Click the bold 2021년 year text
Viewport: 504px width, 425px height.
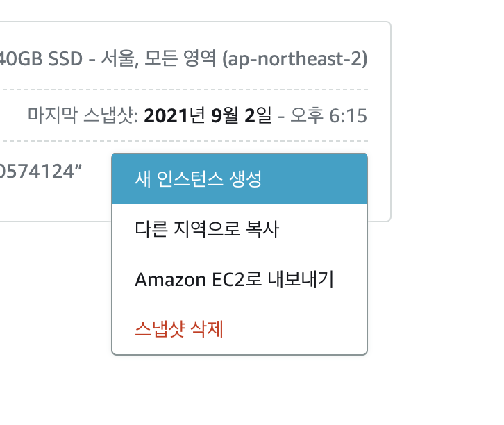174,115
